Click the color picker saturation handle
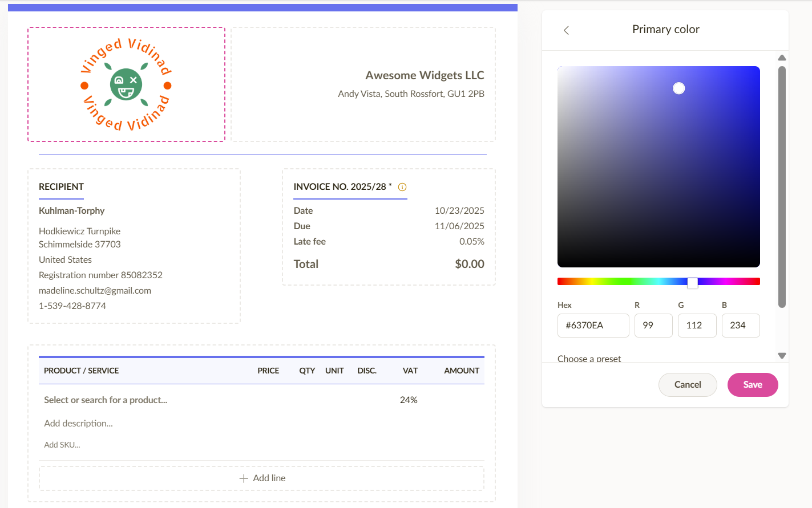 point(678,88)
